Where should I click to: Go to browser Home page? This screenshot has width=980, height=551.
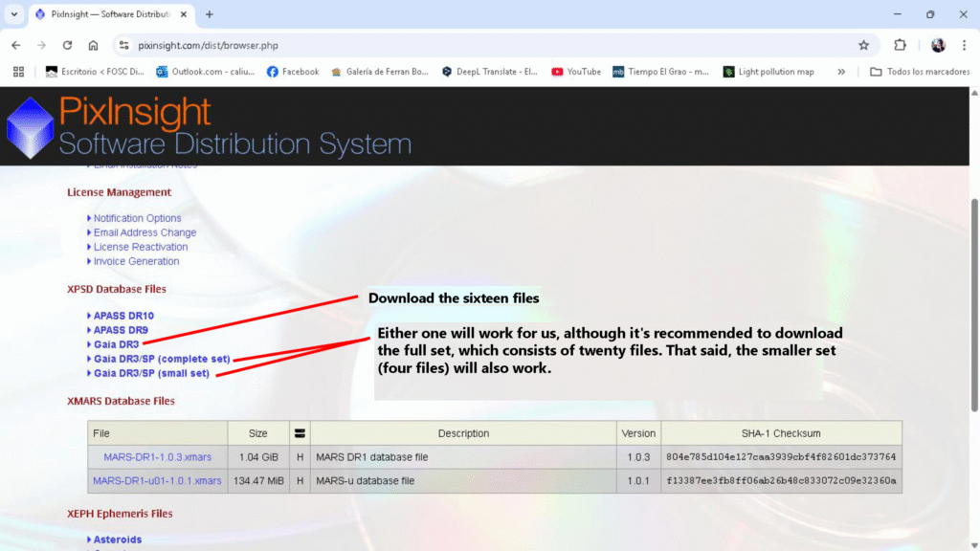[x=93, y=45]
